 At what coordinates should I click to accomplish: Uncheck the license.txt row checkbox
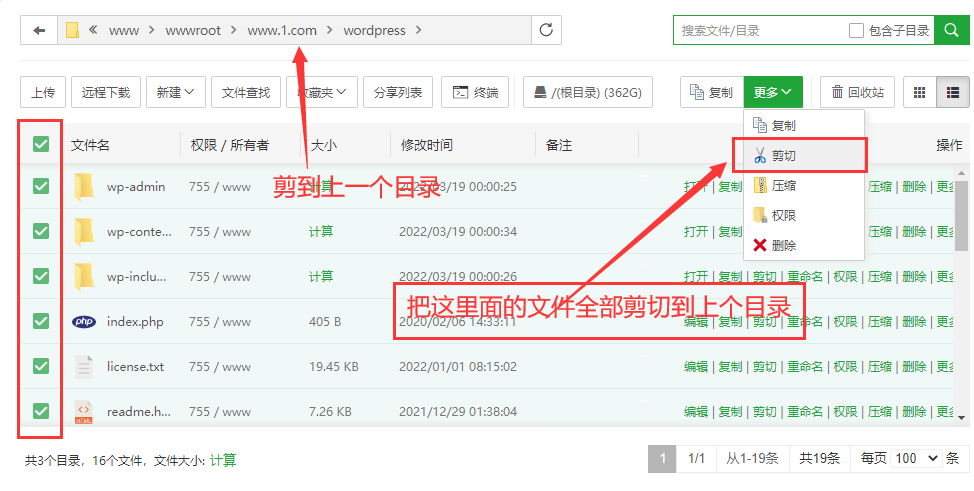[x=41, y=366]
